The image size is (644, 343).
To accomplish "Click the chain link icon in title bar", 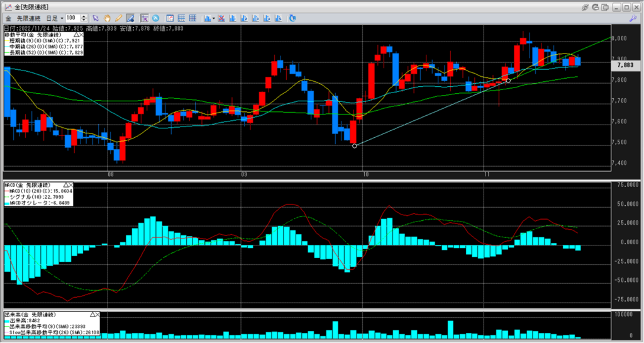I will click(586, 7).
